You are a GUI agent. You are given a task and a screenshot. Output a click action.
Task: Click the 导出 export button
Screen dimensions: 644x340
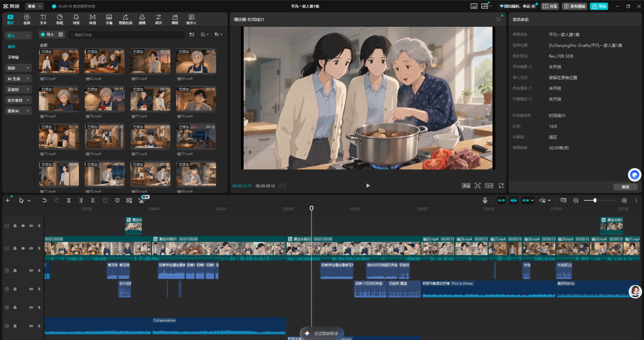[x=599, y=6]
